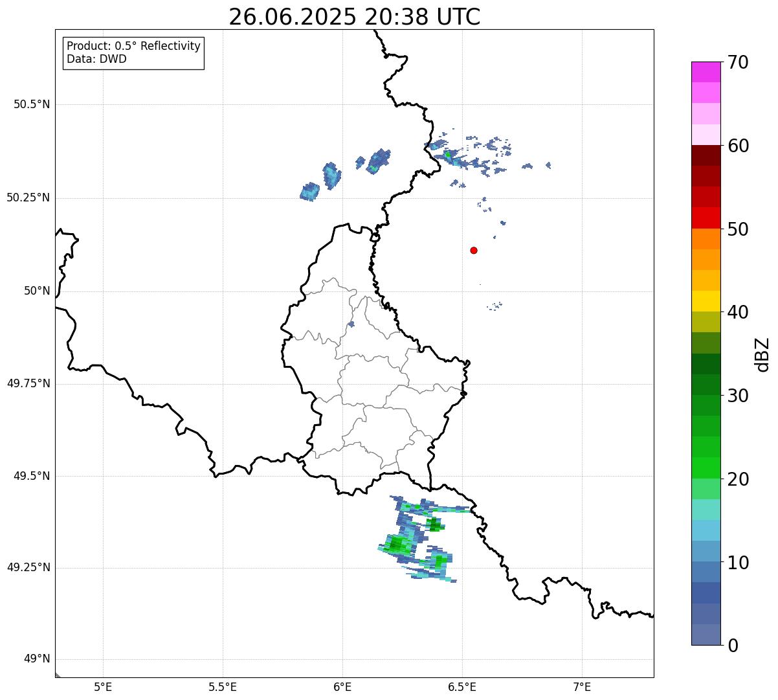The height and width of the screenshot is (700, 778).
Task: Click the 7°E longitude label
Action: (x=582, y=686)
